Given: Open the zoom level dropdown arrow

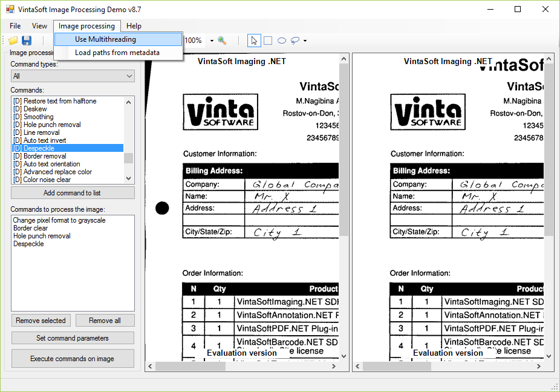Looking at the screenshot, I should [x=212, y=41].
